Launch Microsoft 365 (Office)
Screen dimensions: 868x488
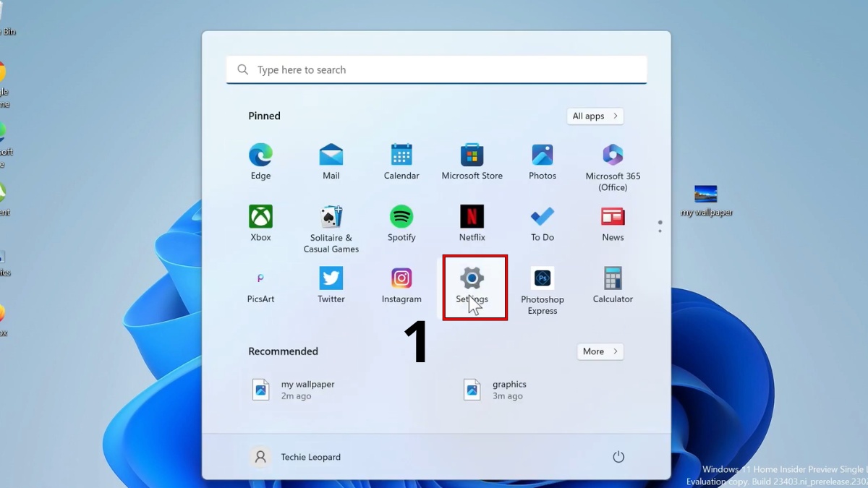click(x=613, y=167)
